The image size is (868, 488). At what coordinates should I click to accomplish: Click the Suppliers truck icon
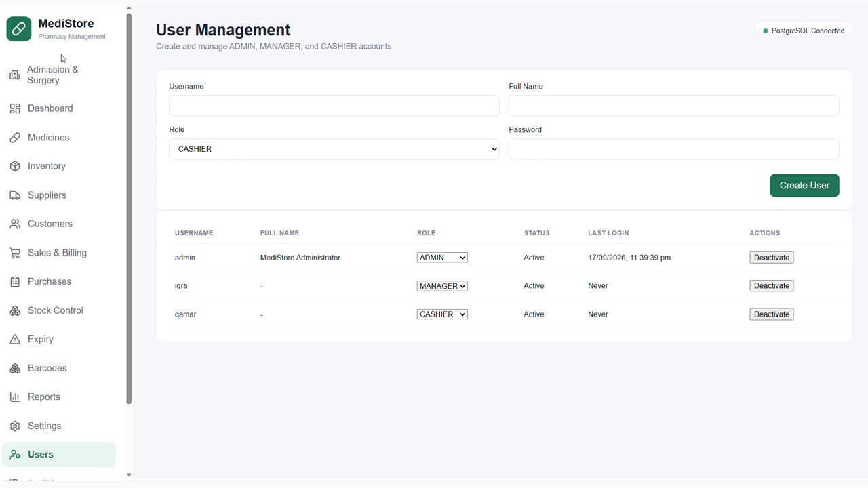pyautogui.click(x=15, y=195)
